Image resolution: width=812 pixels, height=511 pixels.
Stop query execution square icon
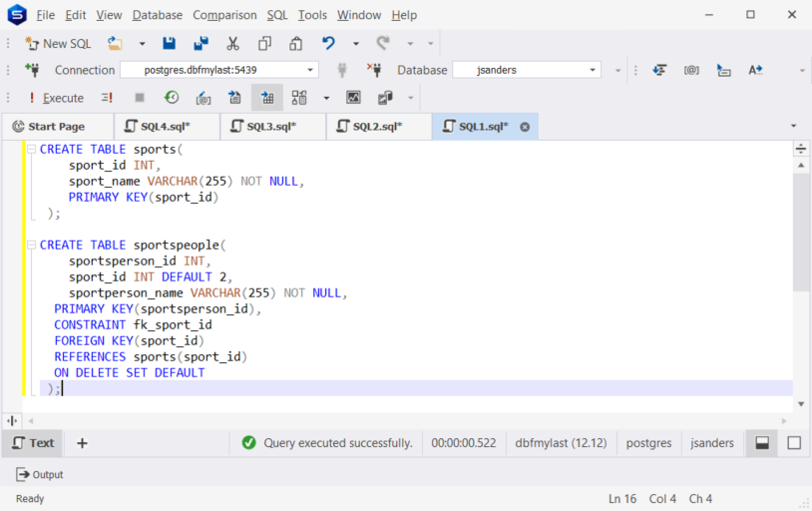click(x=140, y=98)
